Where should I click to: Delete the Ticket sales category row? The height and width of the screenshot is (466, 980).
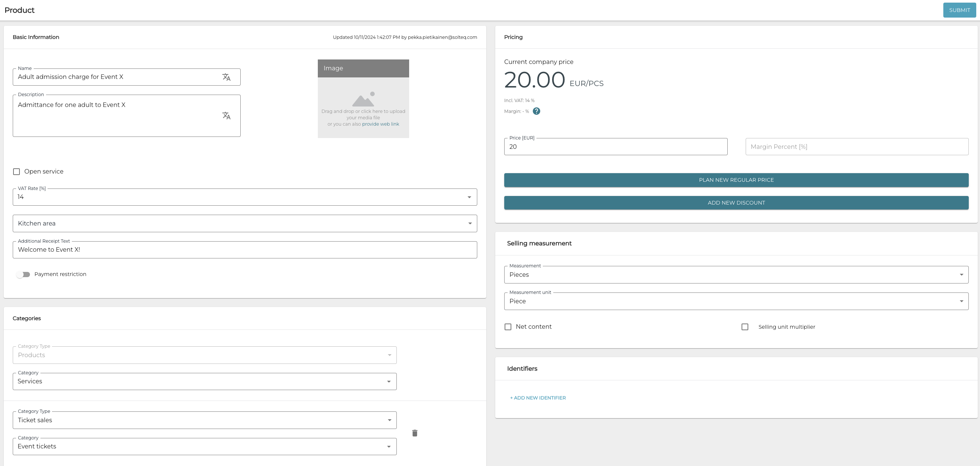click(x=415, y=433)
